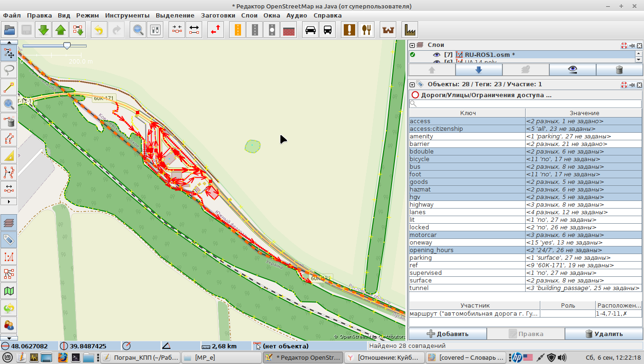Collapse the Объекты tags panel
Screen dimensions: 644x364
click(412, 84)
